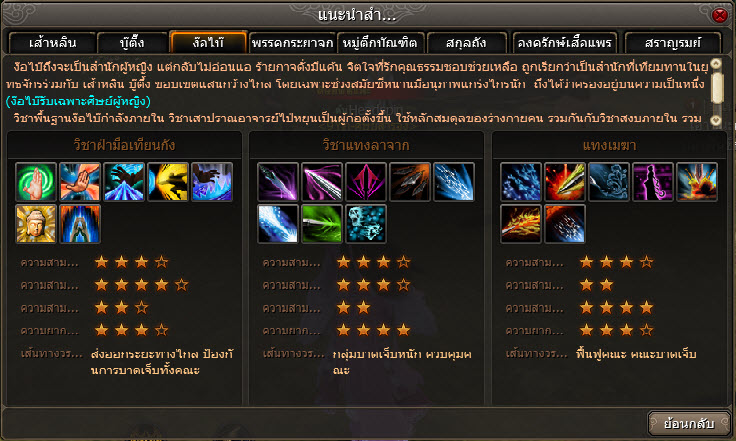Open the เส้าหลิน tab
Screen dimensions: 736x441
pyautogui.click(x=52, y=43)
